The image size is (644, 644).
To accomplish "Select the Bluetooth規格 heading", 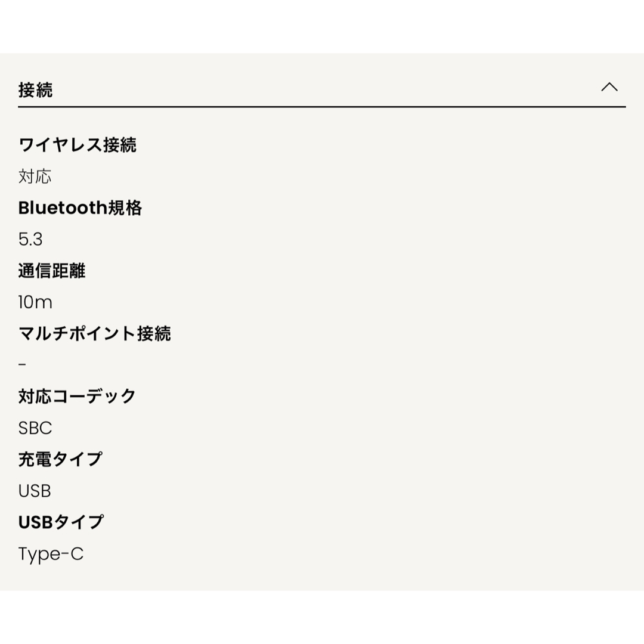I will pos(80,208).
